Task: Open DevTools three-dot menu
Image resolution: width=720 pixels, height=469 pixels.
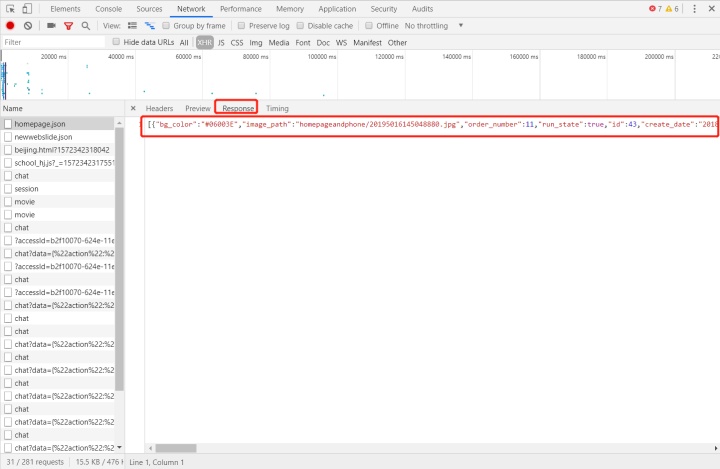Action: [x=694, y=9]
